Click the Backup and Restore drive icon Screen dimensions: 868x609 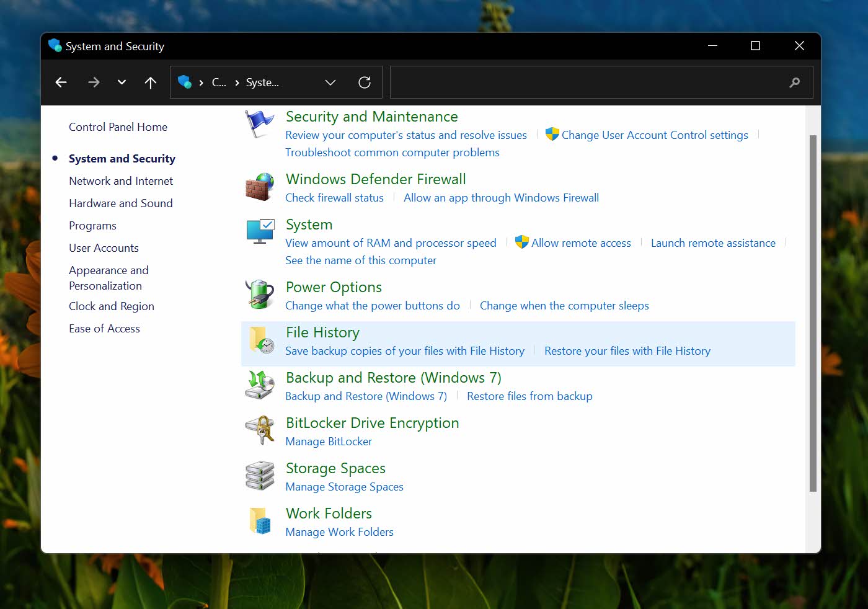click(260, 385)
